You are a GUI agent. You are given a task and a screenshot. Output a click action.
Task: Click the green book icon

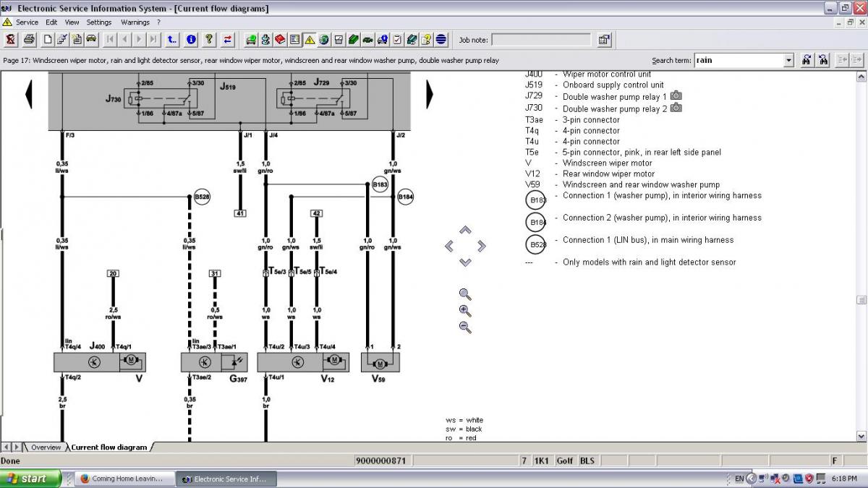354,39
